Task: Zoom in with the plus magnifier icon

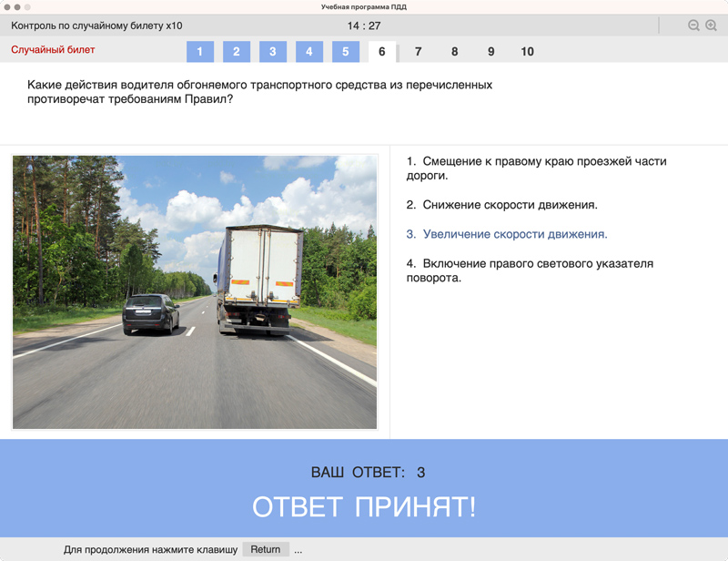Action: (x=711, y=25)
